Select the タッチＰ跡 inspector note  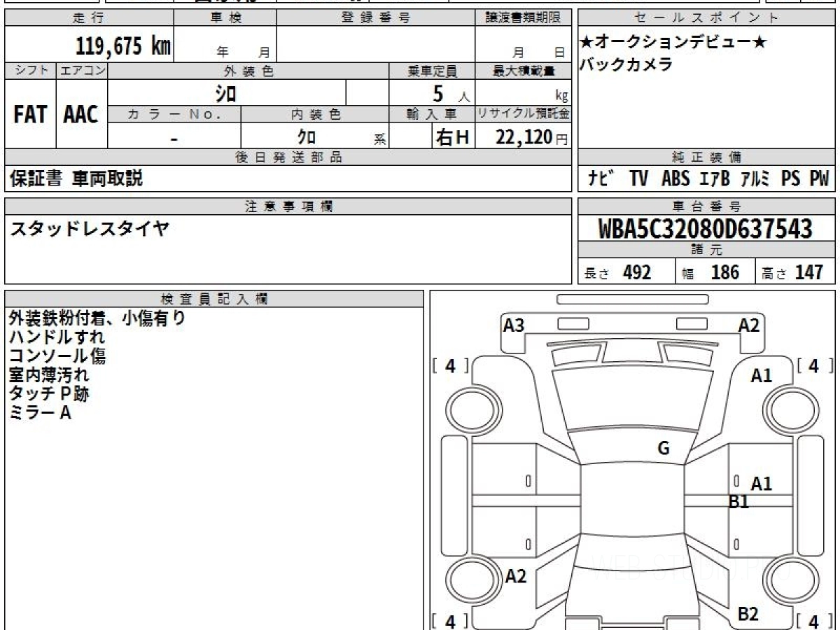point(48,394)
